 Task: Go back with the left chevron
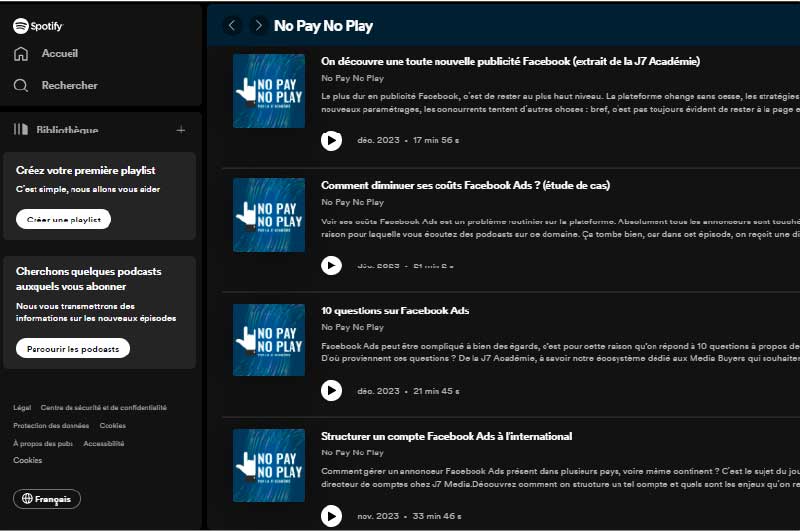[232, 26]
